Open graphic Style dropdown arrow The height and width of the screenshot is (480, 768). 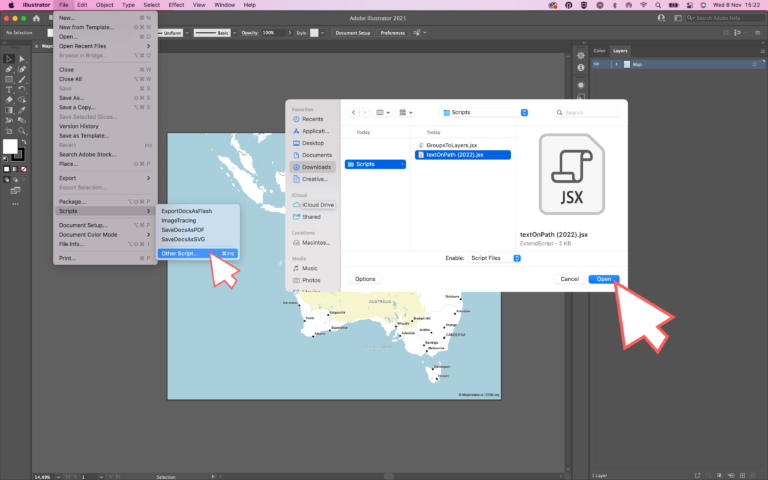(322, 33)
